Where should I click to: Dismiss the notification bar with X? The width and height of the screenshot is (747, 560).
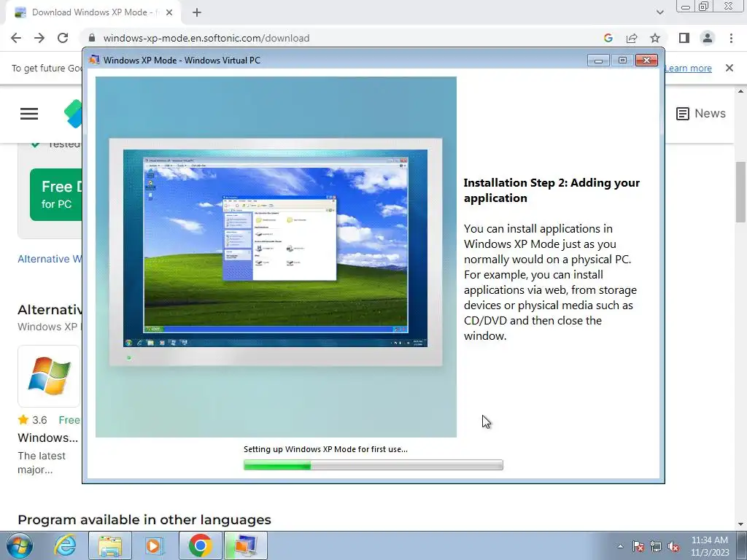click(x=729, y=68)
